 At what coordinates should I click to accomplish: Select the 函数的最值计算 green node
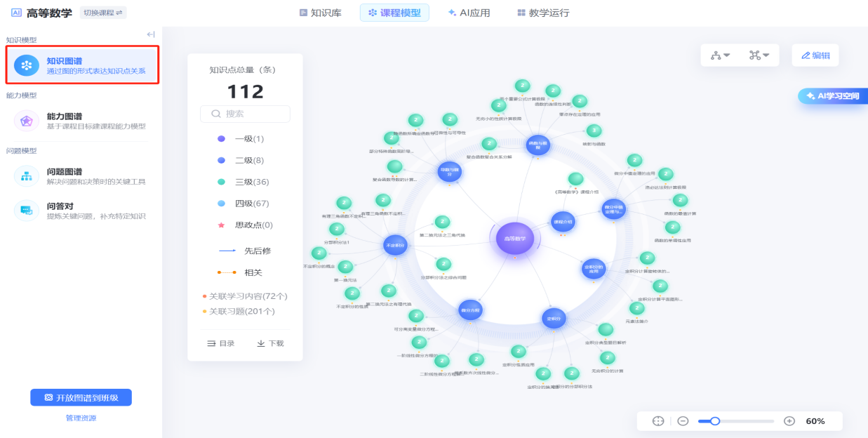click(x=681, y=200)
